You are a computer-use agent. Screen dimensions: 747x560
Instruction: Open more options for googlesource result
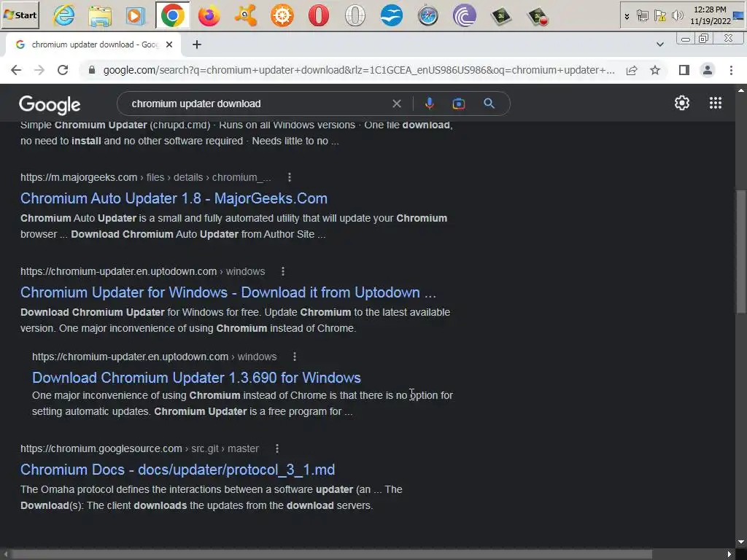tap(276, 448)
